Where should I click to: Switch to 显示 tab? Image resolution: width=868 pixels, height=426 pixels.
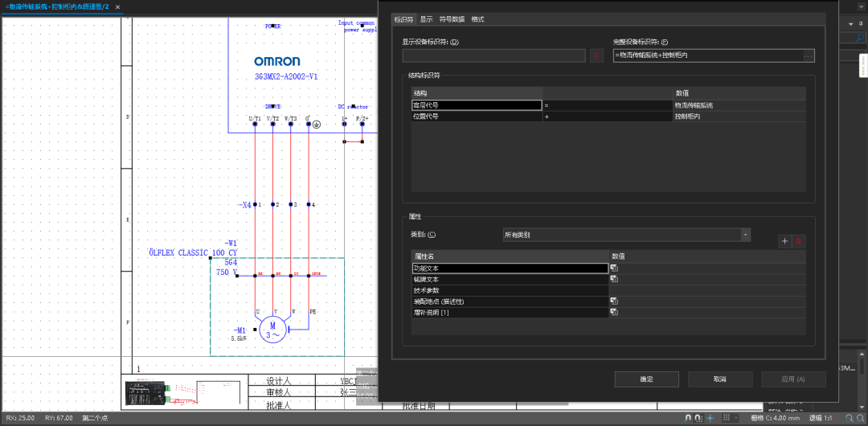click(x=426, y=19)
